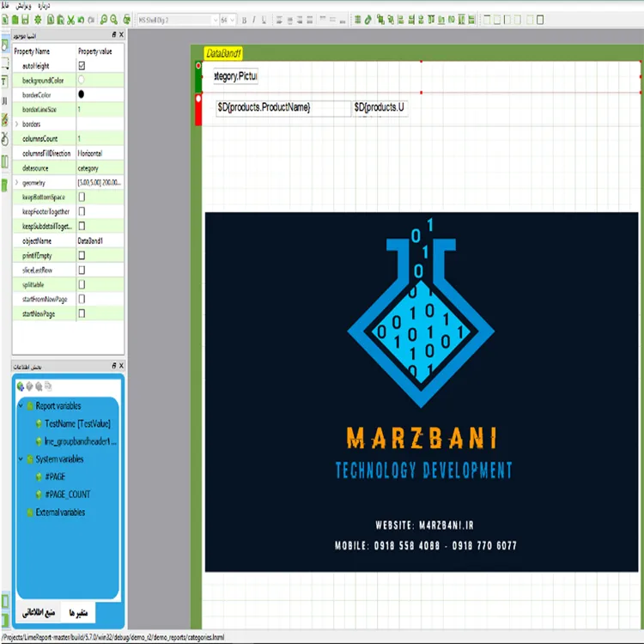Click the Cut scissors icon

(x=69, y=19)
